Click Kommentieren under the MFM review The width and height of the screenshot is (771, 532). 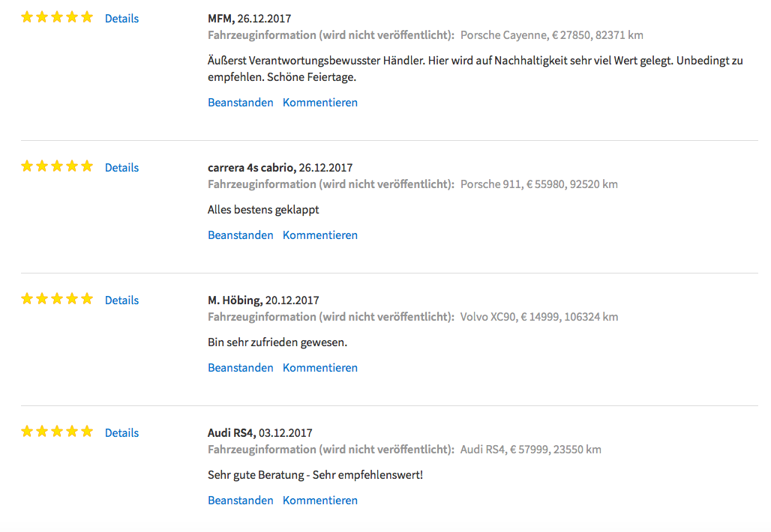[x=320, y=103]
